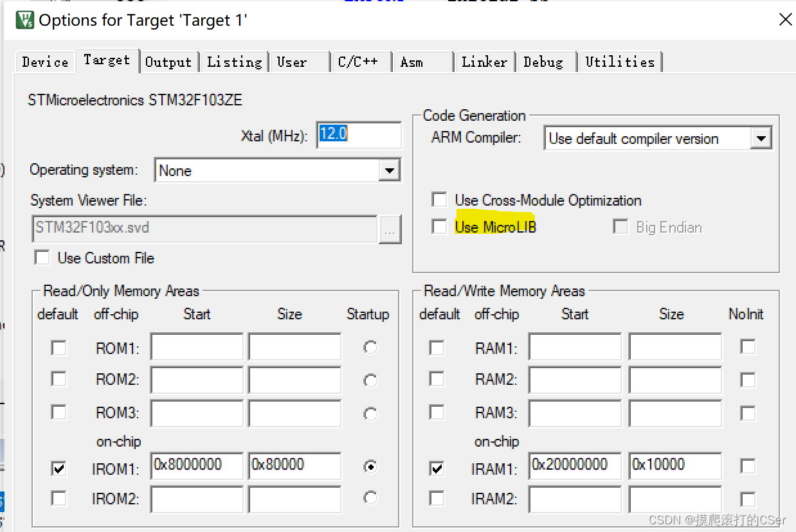
Task: Select the IROM1 Startup radio button
Action: tap(370, 466)
